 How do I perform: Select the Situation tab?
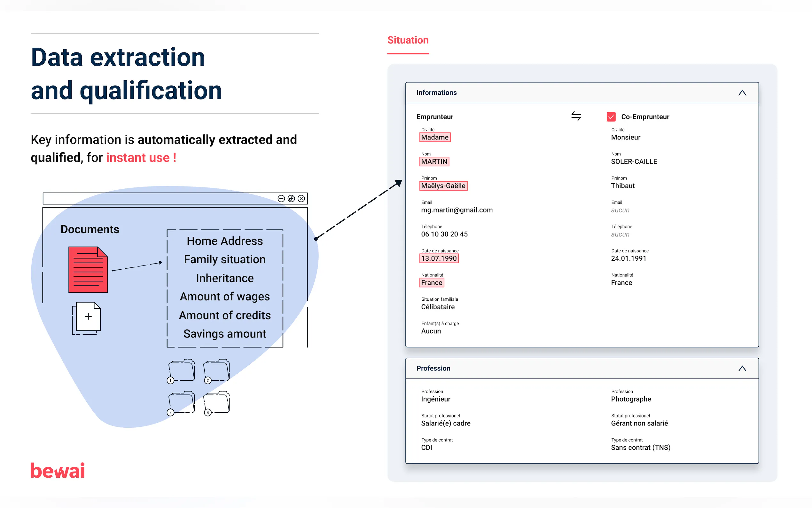click(x=408, y=40)
